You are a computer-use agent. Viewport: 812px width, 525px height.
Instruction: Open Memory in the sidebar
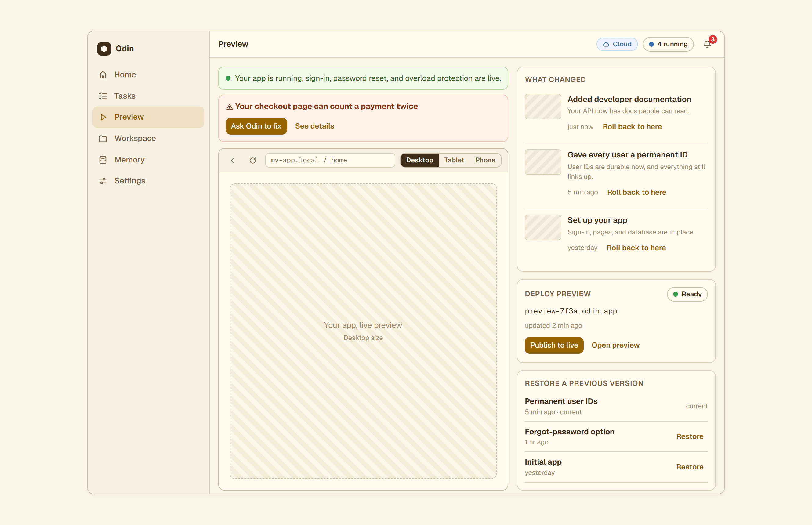point(148,160)
